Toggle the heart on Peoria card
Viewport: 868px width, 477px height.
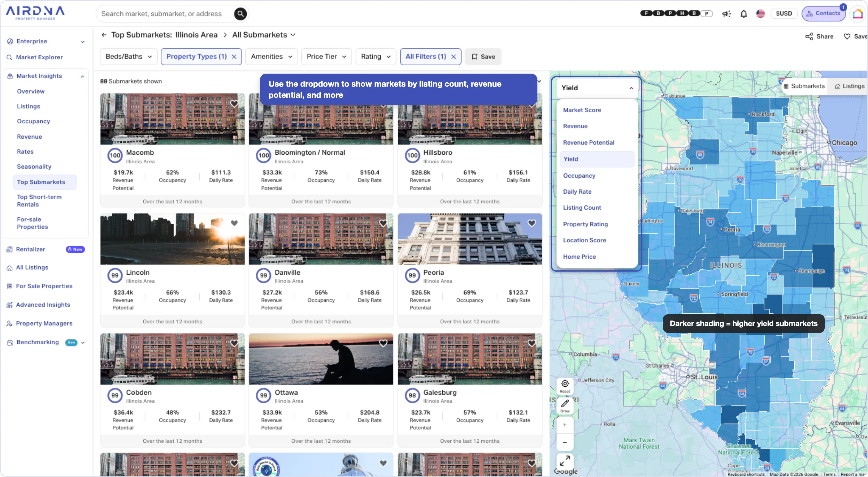532,223
